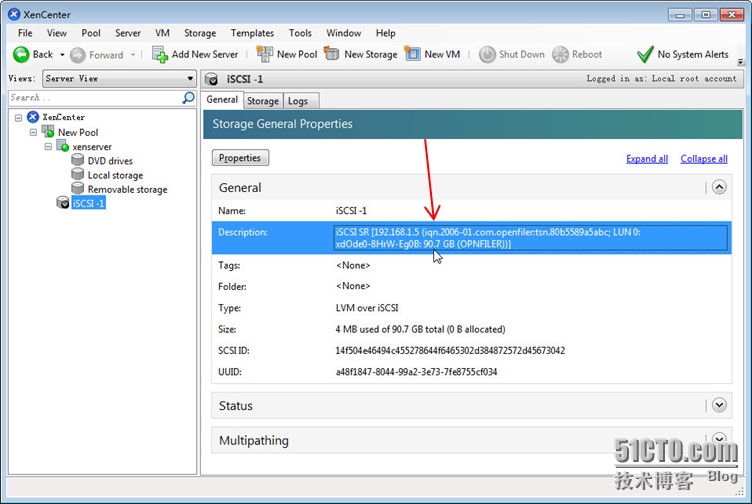
Task: Click the Back navigation arrow icon
Action: pyautogui.click(x=20, y=54)
